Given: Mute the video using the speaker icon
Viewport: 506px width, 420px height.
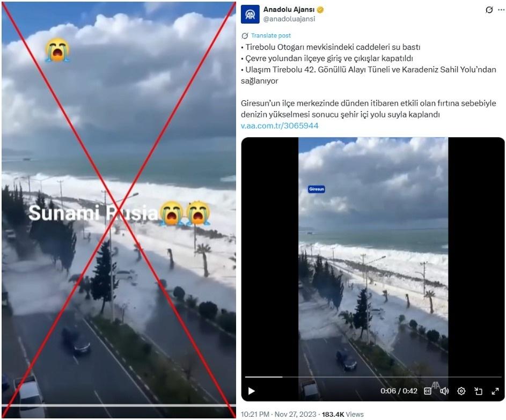Looking at the screenshot, I should click(x=444, y=391).
